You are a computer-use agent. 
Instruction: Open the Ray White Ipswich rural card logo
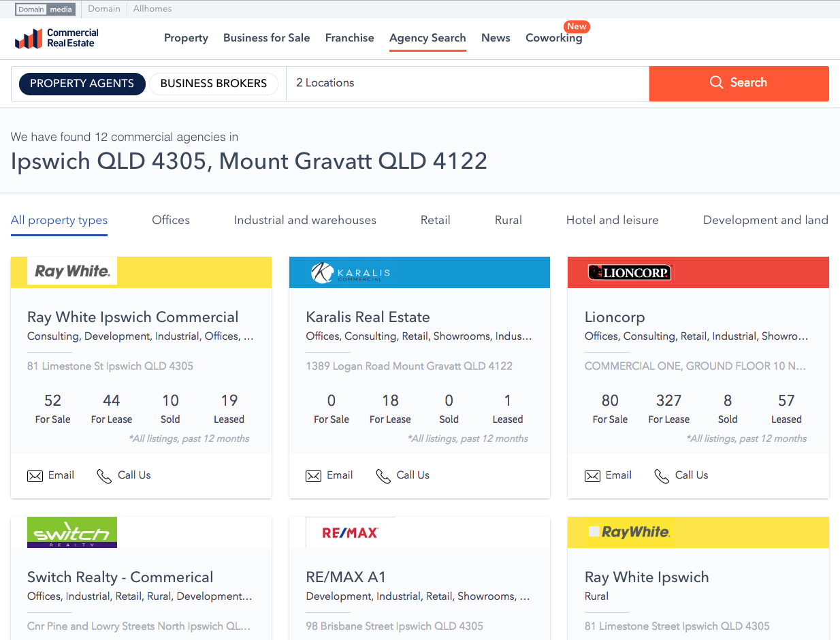[x=630, y=532]
